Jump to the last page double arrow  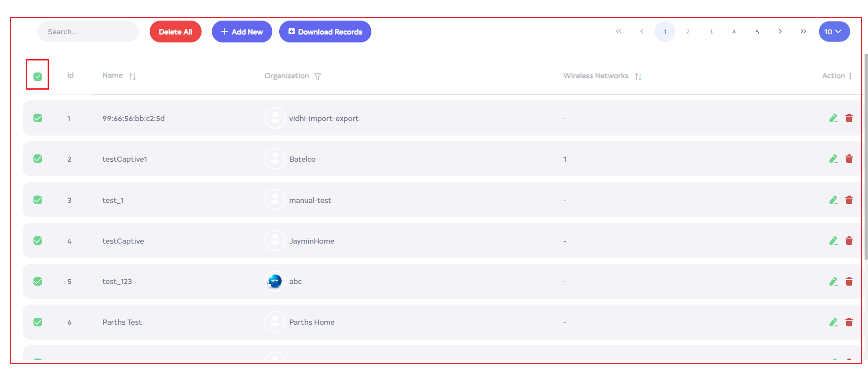[x=803, y=31]
